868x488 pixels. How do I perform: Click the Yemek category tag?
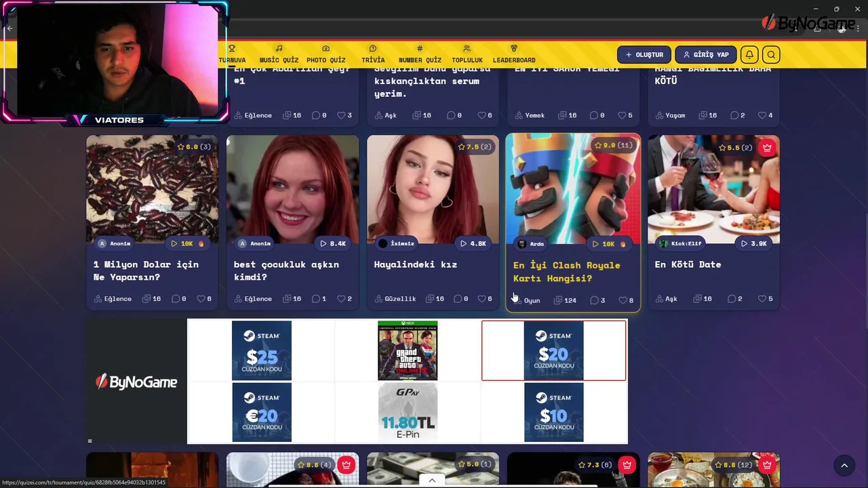(530, 115)
